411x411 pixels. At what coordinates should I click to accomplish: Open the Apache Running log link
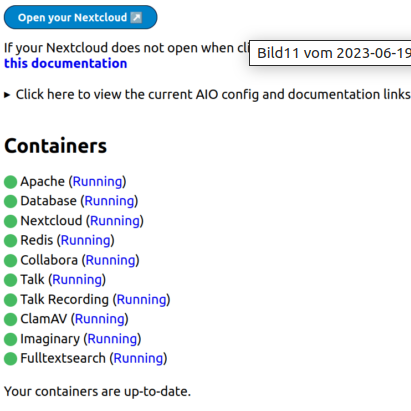coord(97,182)
